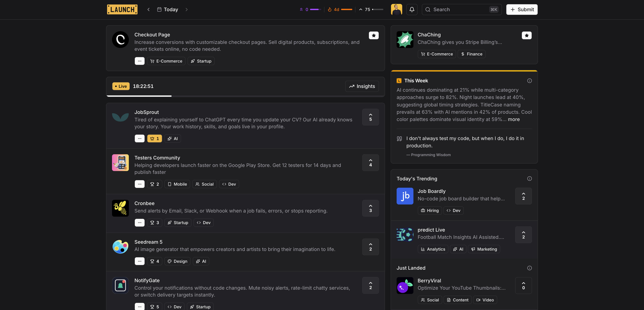The width and height of the screenshot is (644, 310).
Task: Click JobSprout crown rank 1 badge
Action: (x=154, y=139)
